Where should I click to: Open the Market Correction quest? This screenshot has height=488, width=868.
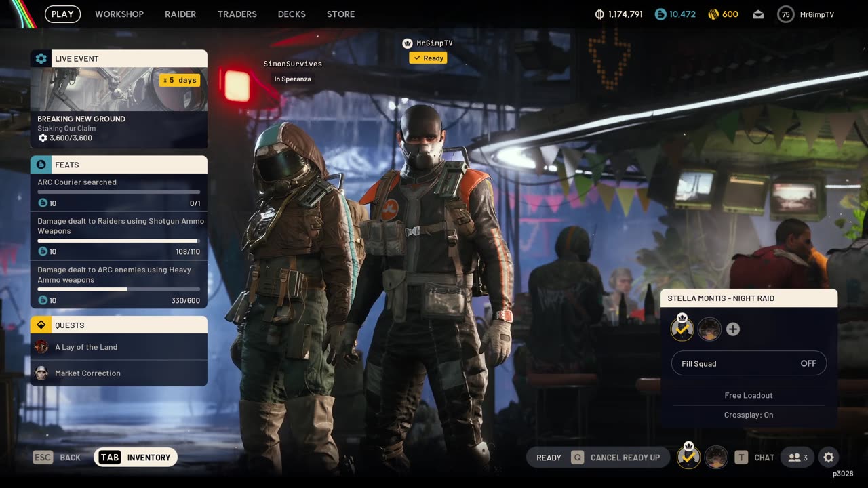(x=119, y=373)
